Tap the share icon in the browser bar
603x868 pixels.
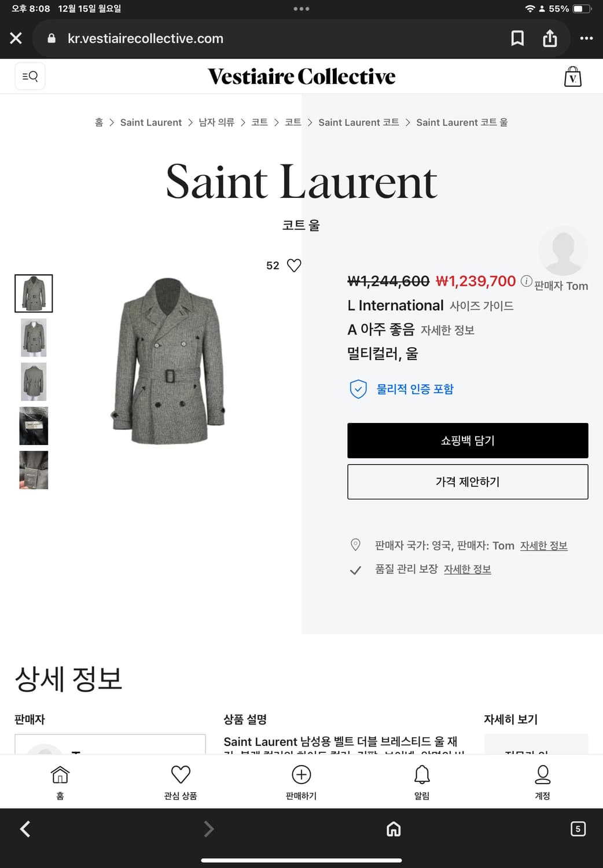click(550, 38)
